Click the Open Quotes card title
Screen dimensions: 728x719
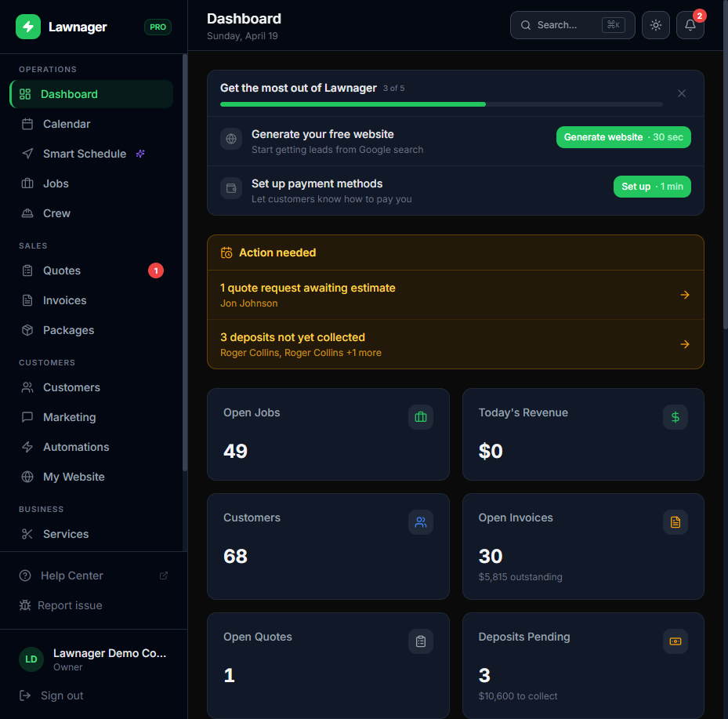(x=258, y=637)
